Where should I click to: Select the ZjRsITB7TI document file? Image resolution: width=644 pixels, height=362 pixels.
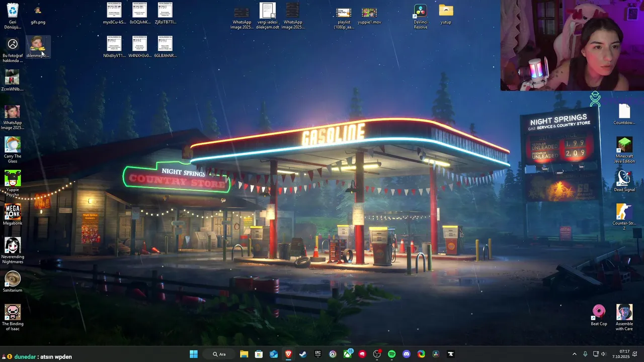[x=165, y=14]
